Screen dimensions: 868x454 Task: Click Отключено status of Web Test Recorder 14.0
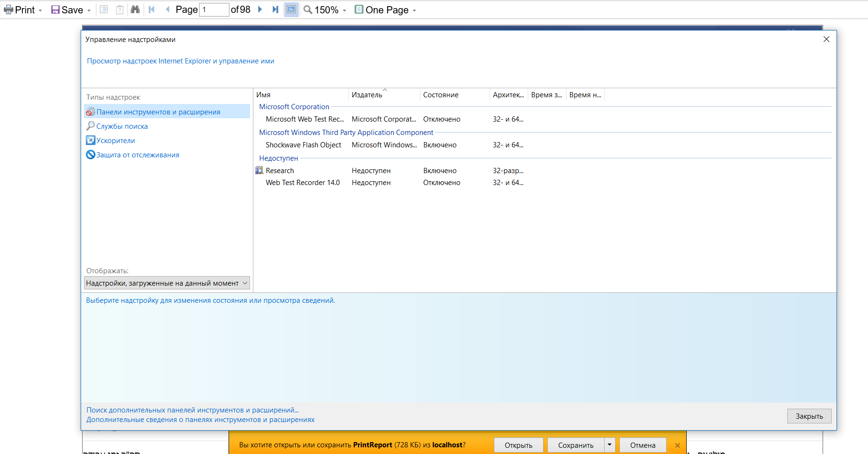(441, 183)
